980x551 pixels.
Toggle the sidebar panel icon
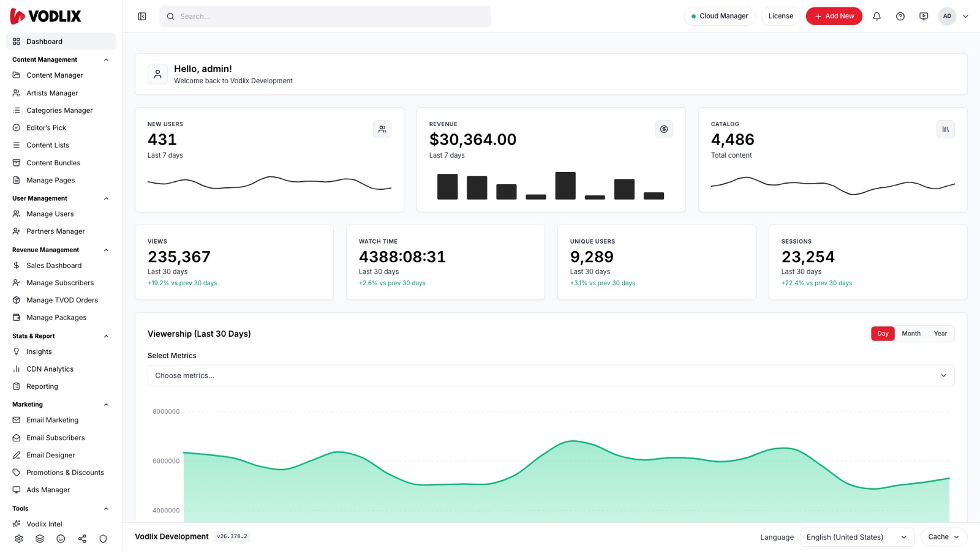tap(142, 17)
